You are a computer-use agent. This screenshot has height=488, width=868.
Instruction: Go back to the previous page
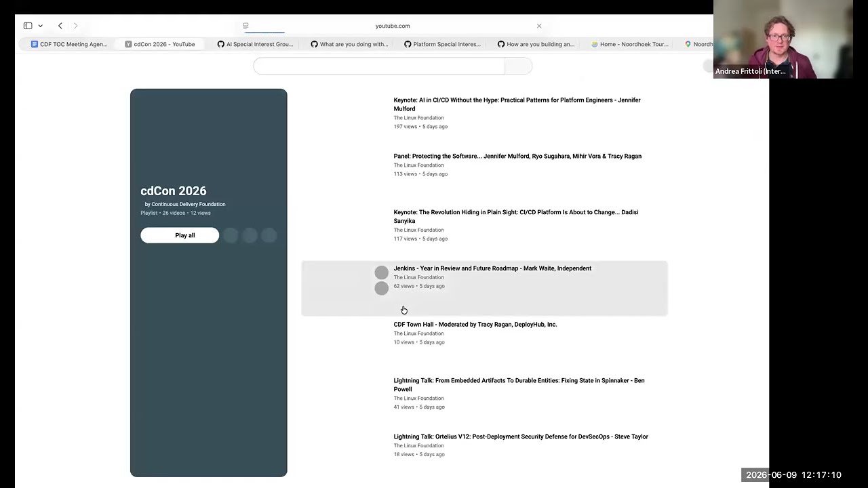60,26
